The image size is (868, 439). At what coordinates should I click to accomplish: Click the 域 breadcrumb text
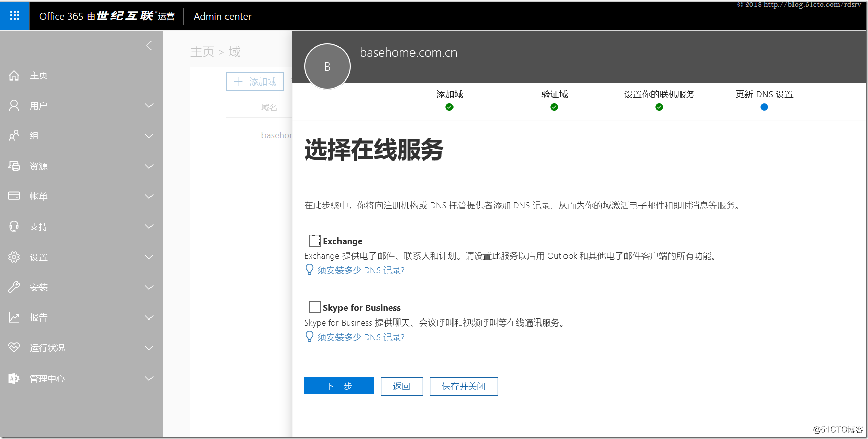[234, 52]
